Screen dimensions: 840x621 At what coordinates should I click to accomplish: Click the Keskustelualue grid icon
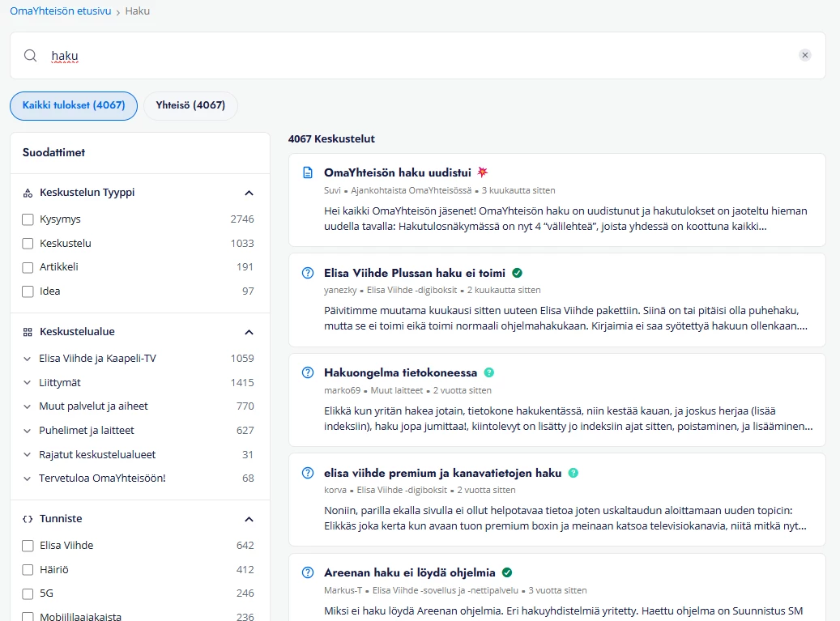point(28,332)
